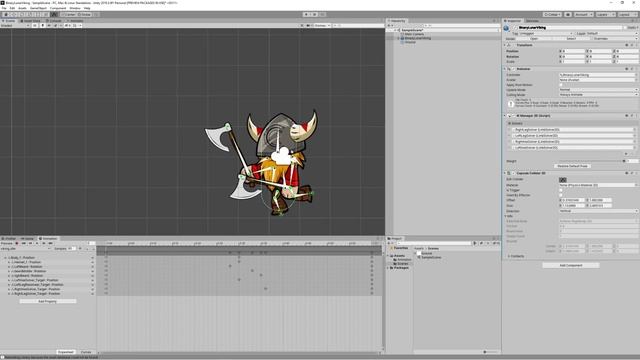Select the Rect tool in toolbar
This screenshot has width=640, height=360.
37,14
